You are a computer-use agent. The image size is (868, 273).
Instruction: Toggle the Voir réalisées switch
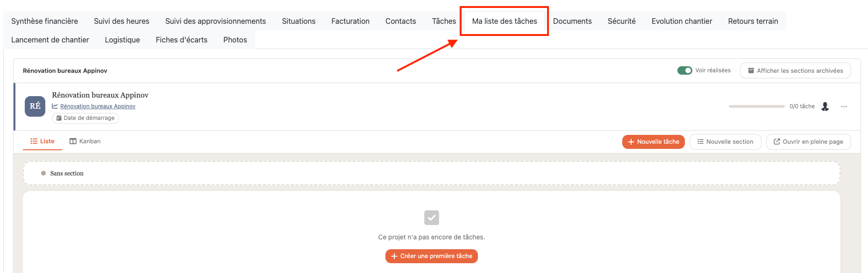click(x=685, y=70)
